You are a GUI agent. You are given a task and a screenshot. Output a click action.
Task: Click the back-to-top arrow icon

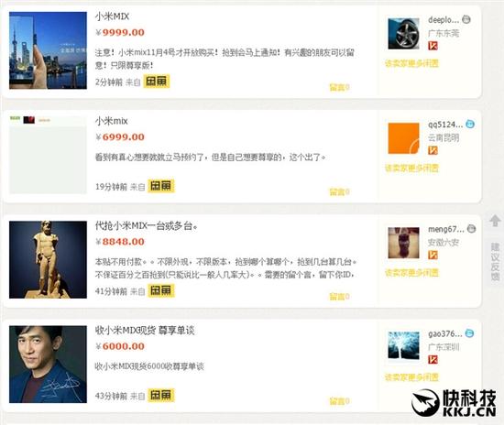tap(495, 221)
